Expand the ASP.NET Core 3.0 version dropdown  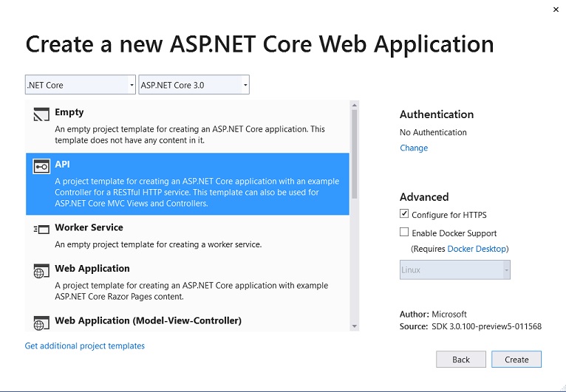click(194, 85)
